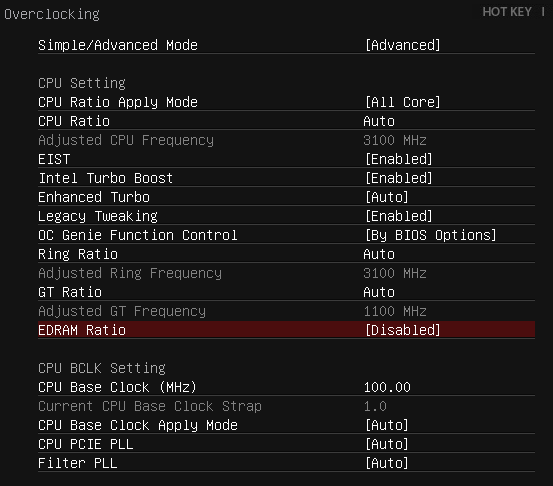Select the Intel Turbo Boost label
Image resolution: width=553 pixels, height=486 pixels.
pos(105,178)
